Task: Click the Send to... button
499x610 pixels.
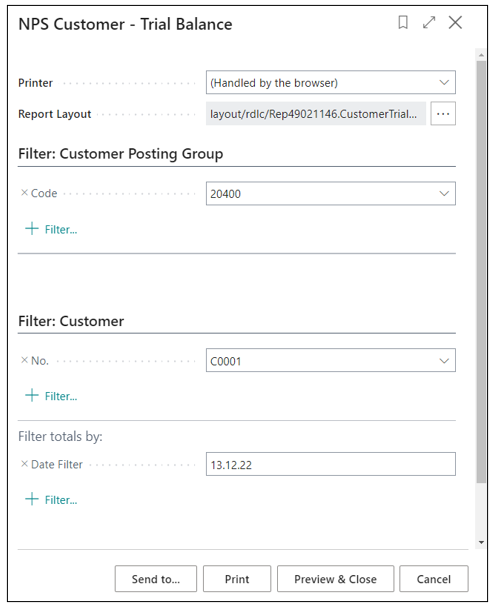Action: [156, 579]
